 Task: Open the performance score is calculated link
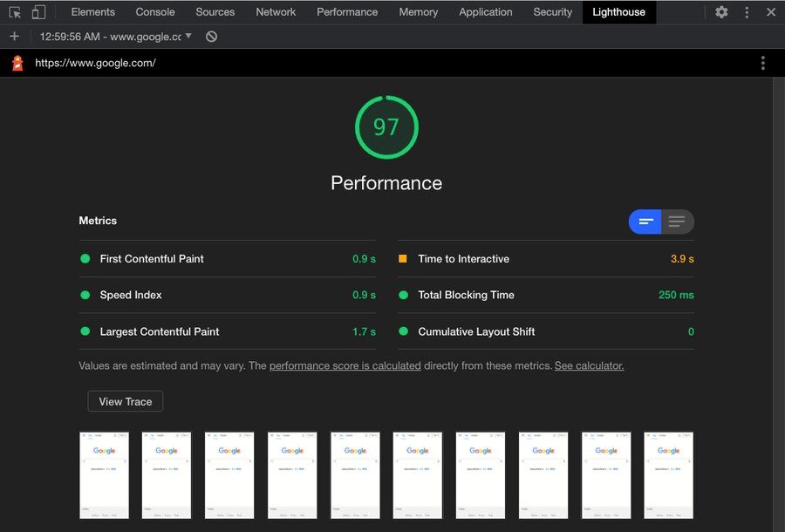[x=345, y=365]
